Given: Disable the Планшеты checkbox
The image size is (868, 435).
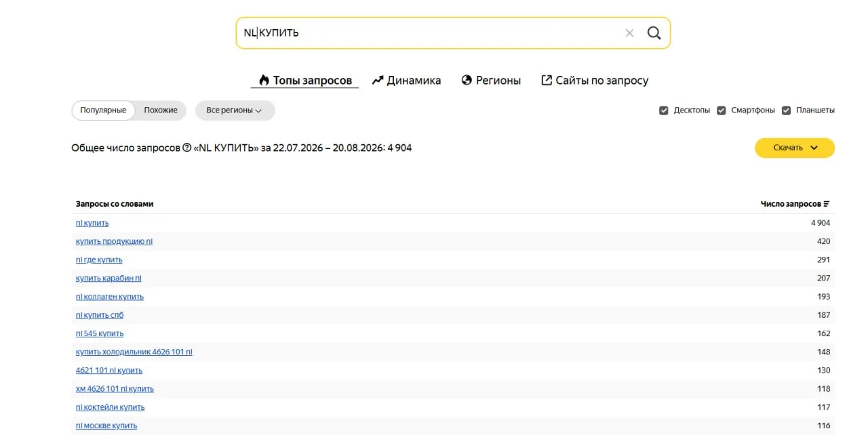Looking at the screenshot, I should pos(787,110).
